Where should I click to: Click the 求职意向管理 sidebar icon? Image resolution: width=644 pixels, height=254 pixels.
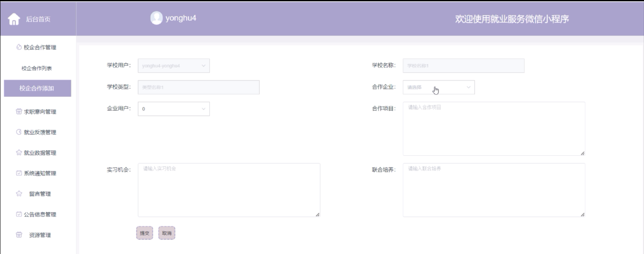19,111
